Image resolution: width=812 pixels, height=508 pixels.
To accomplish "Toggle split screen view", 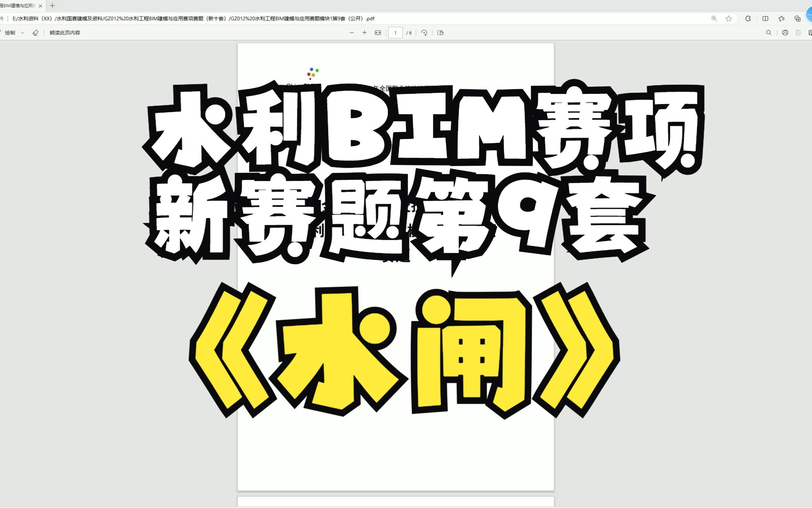I will point(765,19).
